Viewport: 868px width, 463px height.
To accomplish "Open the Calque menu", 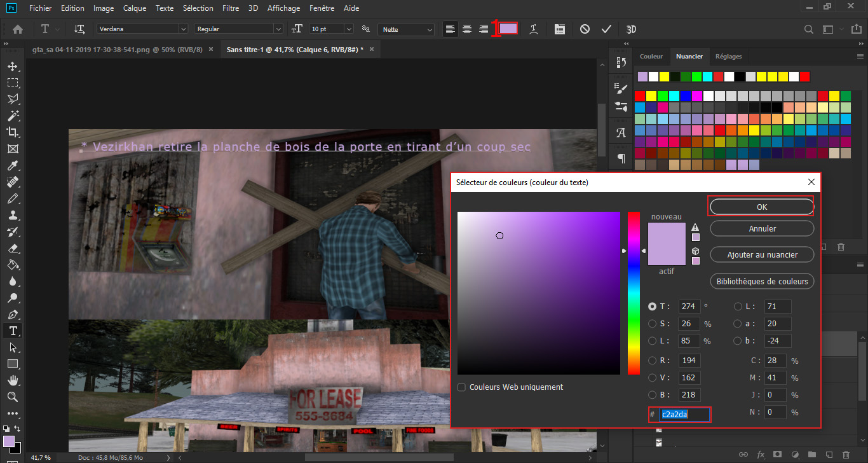I will click(134, 8).
